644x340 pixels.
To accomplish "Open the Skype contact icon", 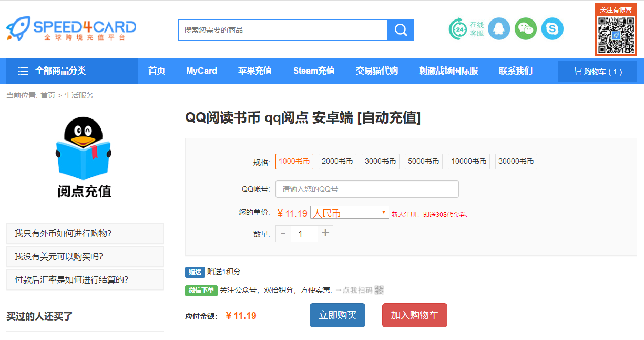I will [553, 28].
